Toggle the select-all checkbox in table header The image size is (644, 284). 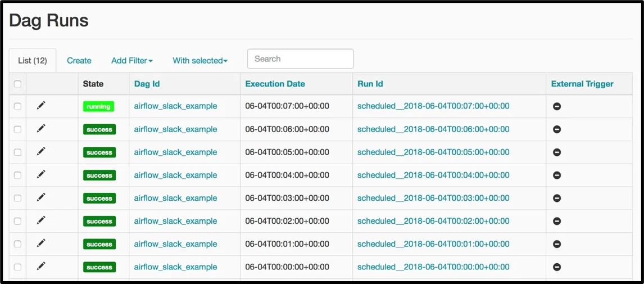click(17, 84)
